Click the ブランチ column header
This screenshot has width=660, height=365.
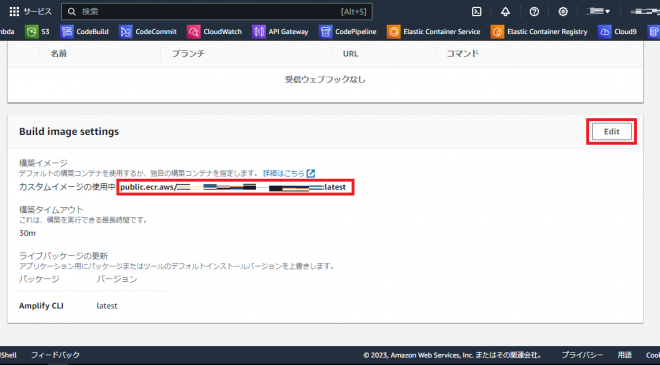(188, 53)
